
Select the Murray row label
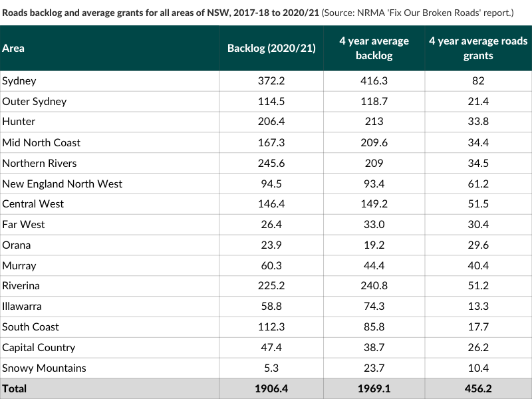click(x=19, y=265)
